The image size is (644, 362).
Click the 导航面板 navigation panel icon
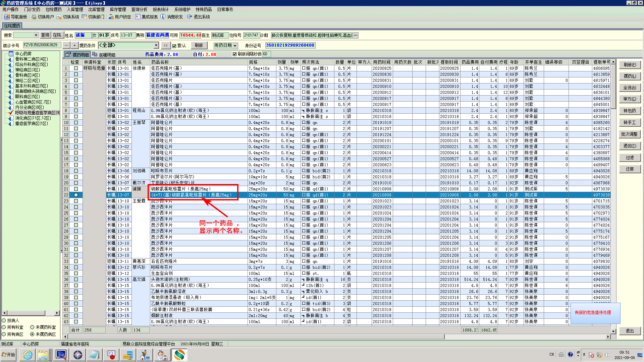(7, 17)
